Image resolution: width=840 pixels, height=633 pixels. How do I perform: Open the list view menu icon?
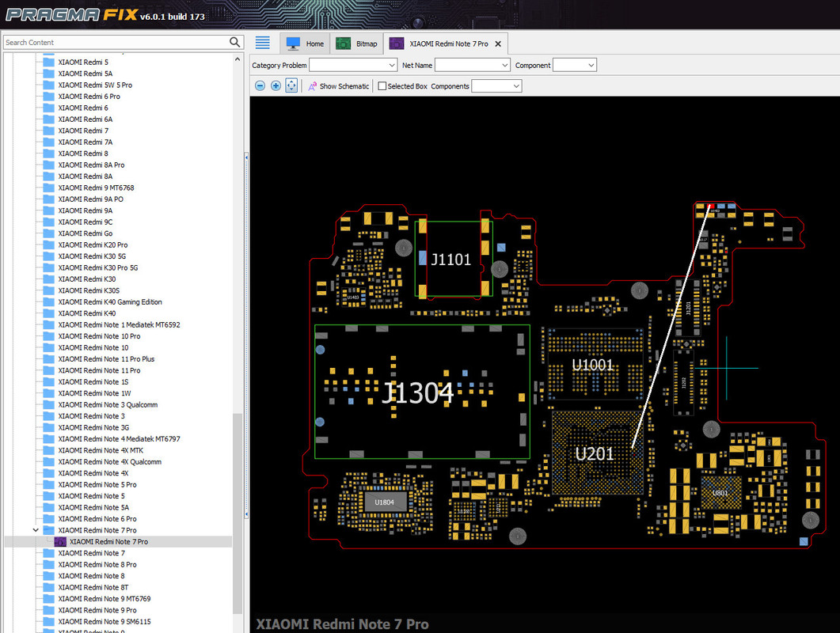(263, 42)
